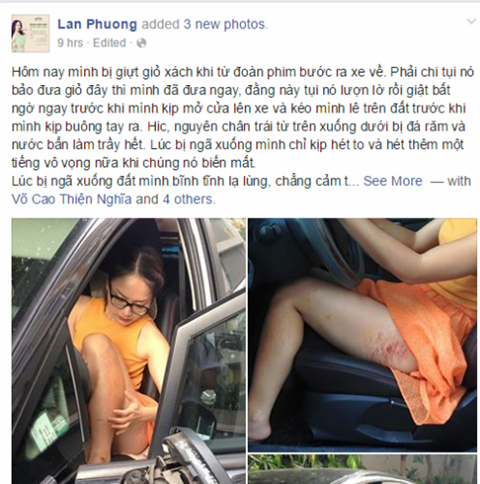Open photo of woman in car door
Screen dimensions: 480x484
[x=129, y=351]
